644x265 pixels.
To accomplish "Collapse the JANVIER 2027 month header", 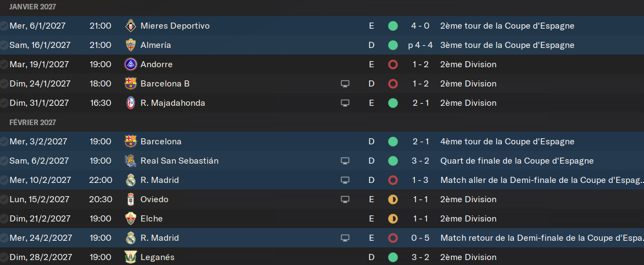I will coord(32,7).
